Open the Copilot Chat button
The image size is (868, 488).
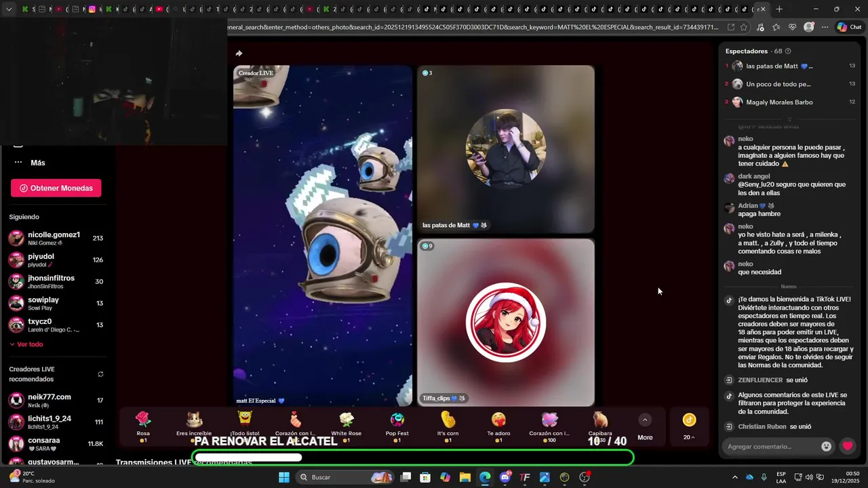click(x=849, y=27)
